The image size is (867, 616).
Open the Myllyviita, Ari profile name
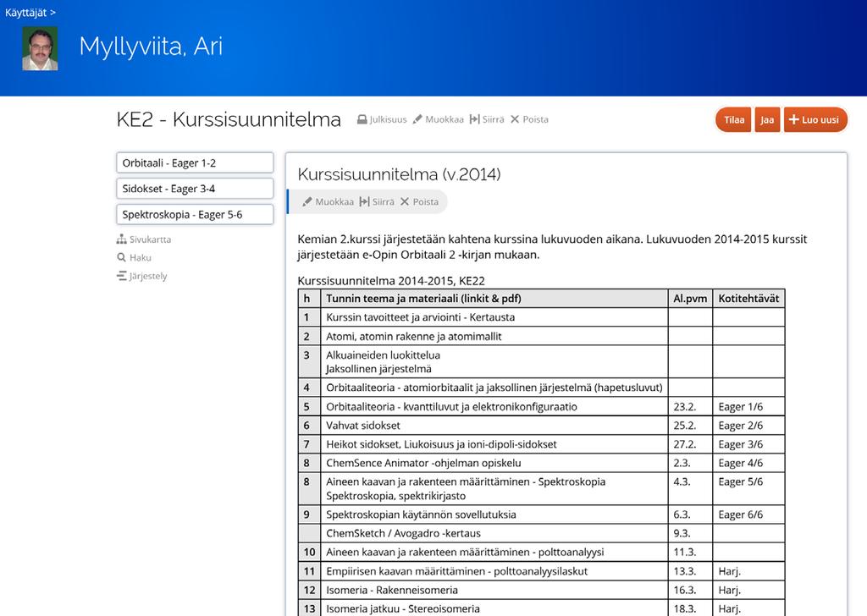pos(151,47)
